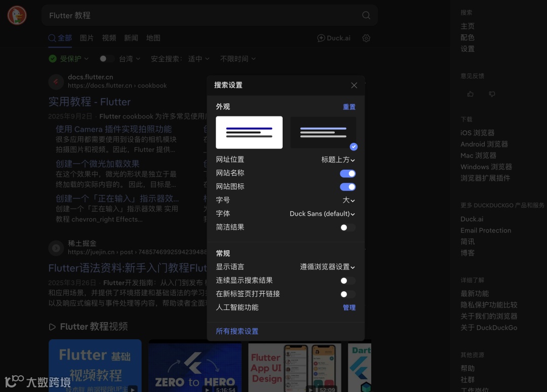The image size is (547, 392).
Task: Open Mac 浏览器 download link
Action: (478, 155)
